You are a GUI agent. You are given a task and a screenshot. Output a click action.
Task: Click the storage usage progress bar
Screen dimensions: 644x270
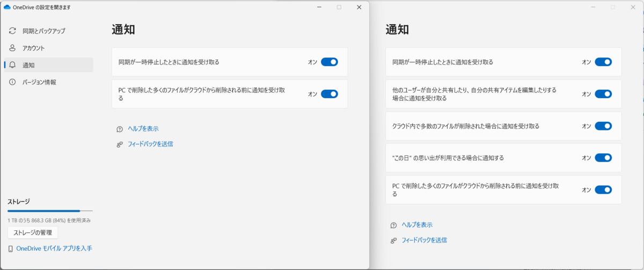pos(50,211)
